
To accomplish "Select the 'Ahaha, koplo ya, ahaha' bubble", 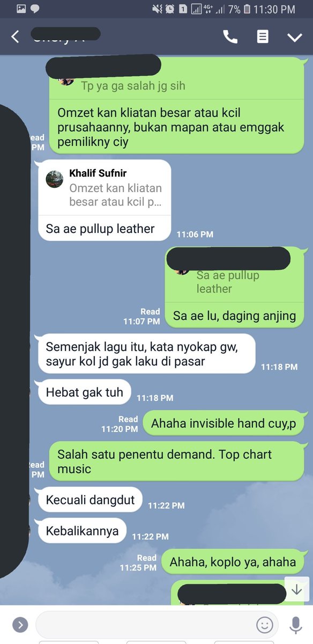I will tap(233, 562).
